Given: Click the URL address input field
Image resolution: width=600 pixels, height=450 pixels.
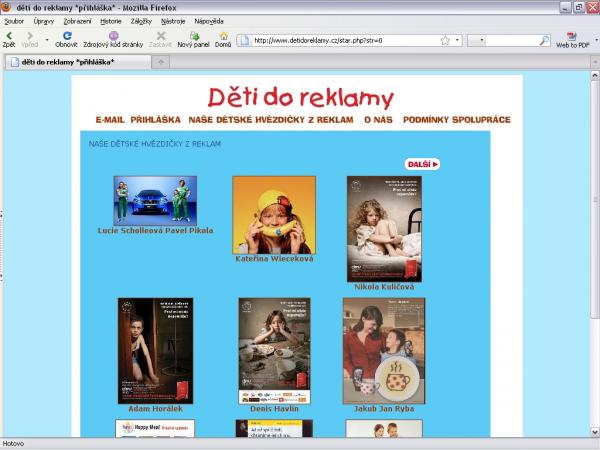Looking at the screenshot, I should (344, 41).
